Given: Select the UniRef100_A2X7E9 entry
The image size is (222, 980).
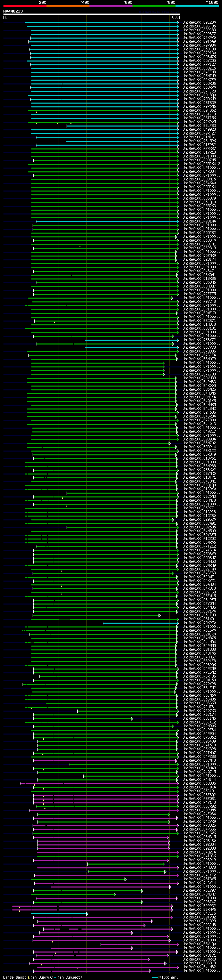Looking at the screenshot, I should pos(199,80).
